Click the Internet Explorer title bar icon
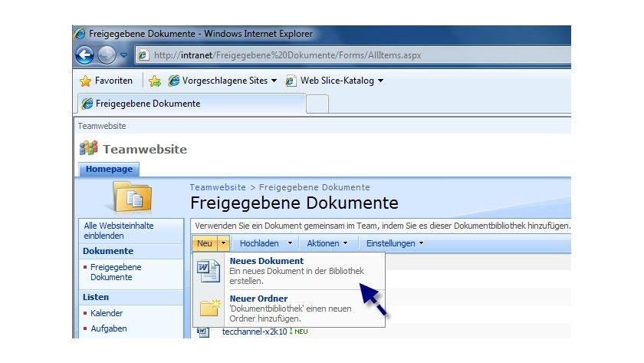The image size is (644, 363). (80, 34)
